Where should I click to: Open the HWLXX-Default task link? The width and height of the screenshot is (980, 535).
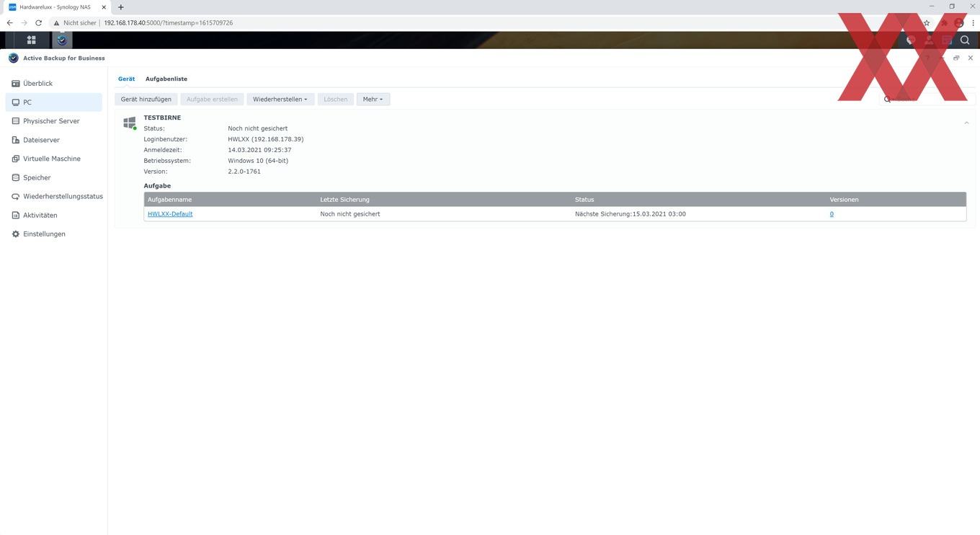coord(170,214)
